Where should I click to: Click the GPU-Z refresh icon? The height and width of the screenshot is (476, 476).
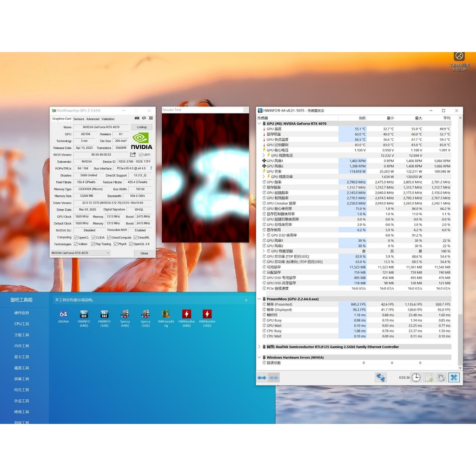pos(144,118)
